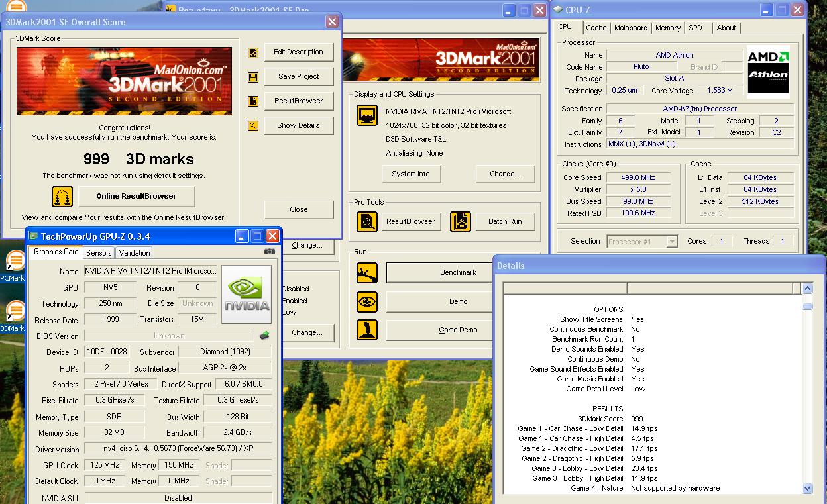Click the CPU-Z title bar icon
This screenshot has height=504, width=827.
[558, 10]
